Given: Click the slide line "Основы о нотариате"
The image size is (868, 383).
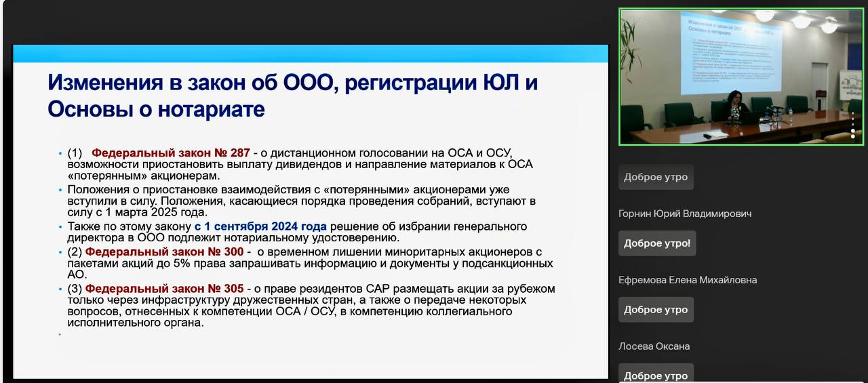Looking at the screenshot, I should tap(156, 109).
